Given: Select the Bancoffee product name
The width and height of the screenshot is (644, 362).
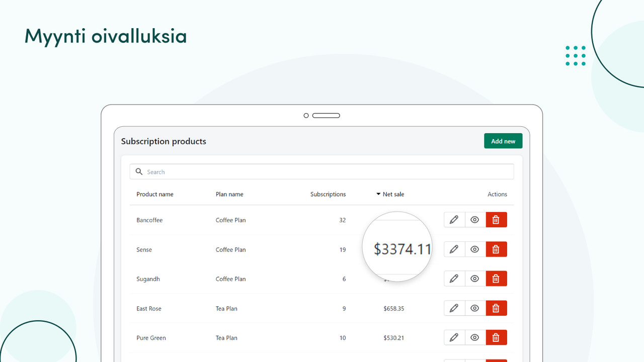Looking at the screenshot, I should point(149,220).
